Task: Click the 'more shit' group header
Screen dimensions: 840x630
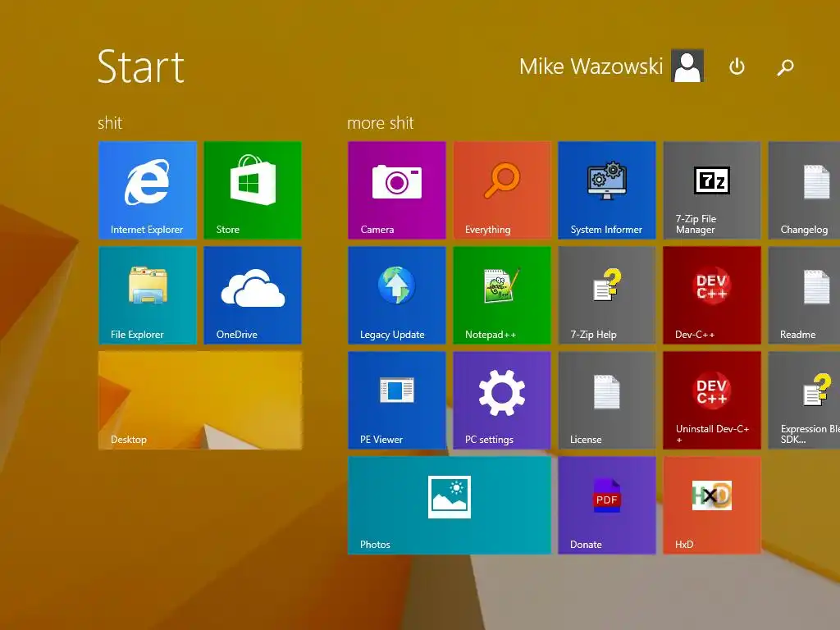Action: click(x=381, y=123)
